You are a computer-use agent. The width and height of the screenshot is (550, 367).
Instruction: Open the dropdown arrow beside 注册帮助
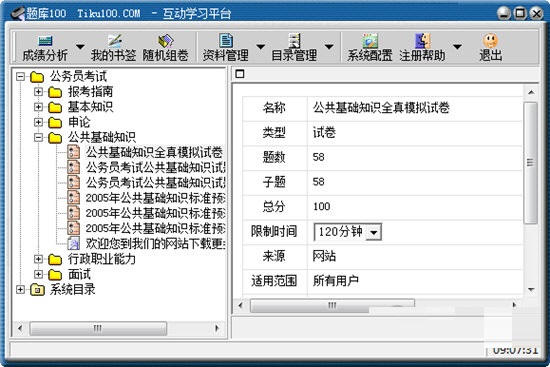(x=457, y=46)
